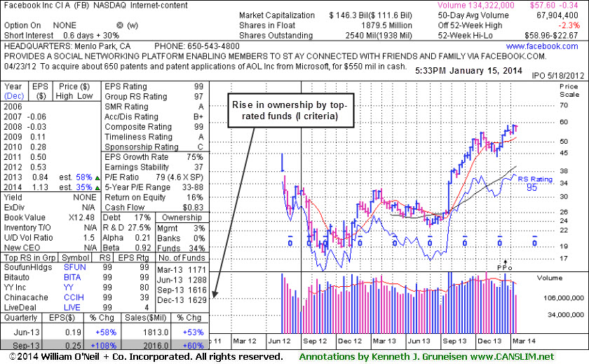Click the Sep-13 1616 funds row
589x364 pixels.
click(x=182, y=290)
